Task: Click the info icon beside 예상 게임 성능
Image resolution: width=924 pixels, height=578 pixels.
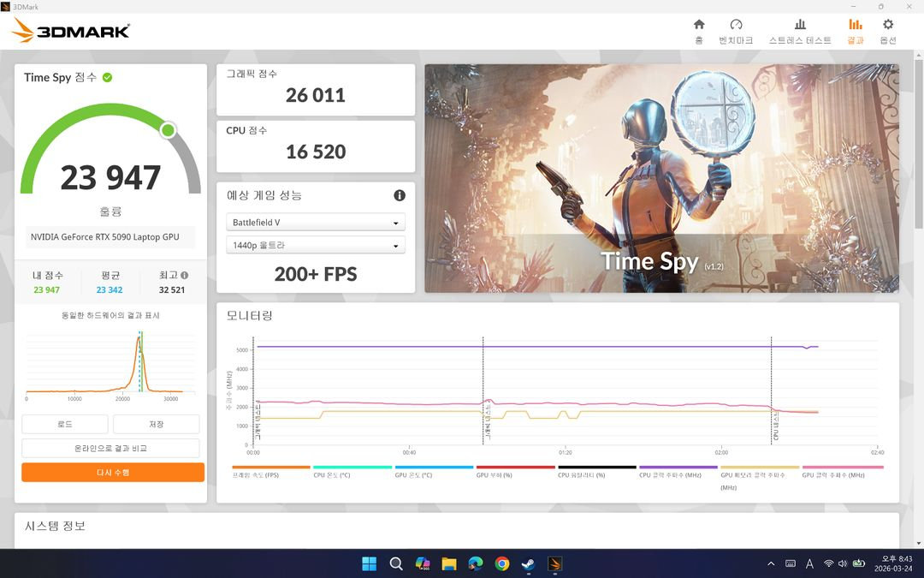Action: click(399, 195)
